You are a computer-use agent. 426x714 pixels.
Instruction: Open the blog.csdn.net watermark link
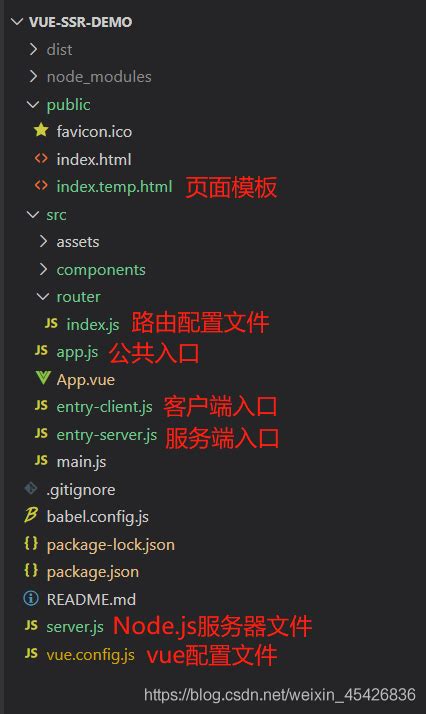[279, 694]
